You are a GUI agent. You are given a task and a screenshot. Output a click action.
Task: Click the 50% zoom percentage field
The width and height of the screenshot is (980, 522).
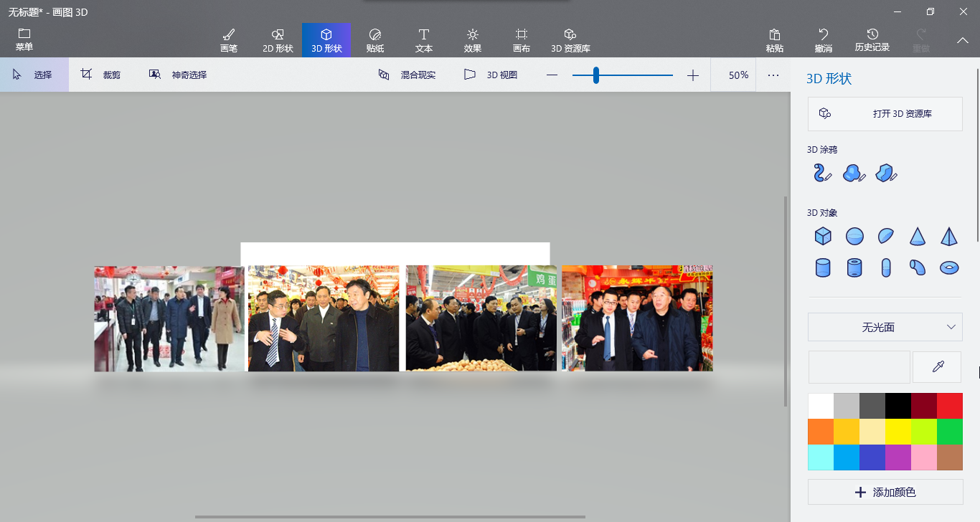733,75
